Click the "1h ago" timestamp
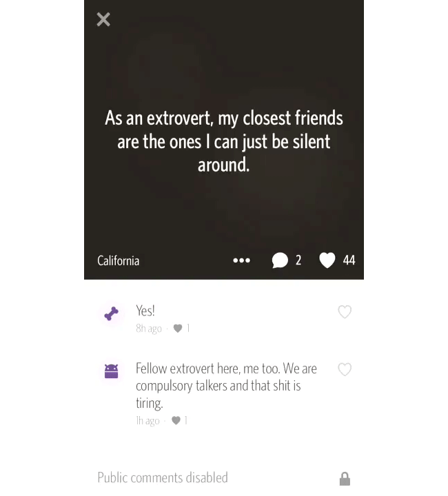448x496 pixels. [x=147, y=421]
